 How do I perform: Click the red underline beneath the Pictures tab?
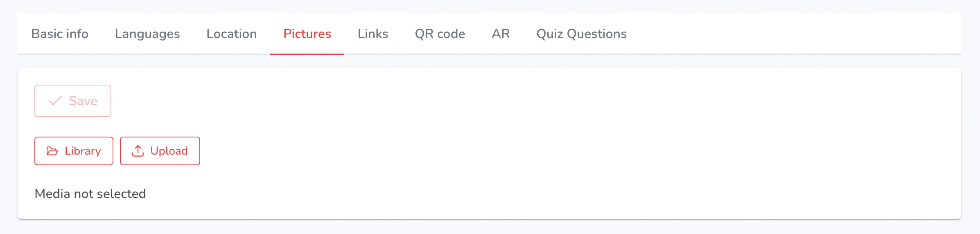point(307,54)
